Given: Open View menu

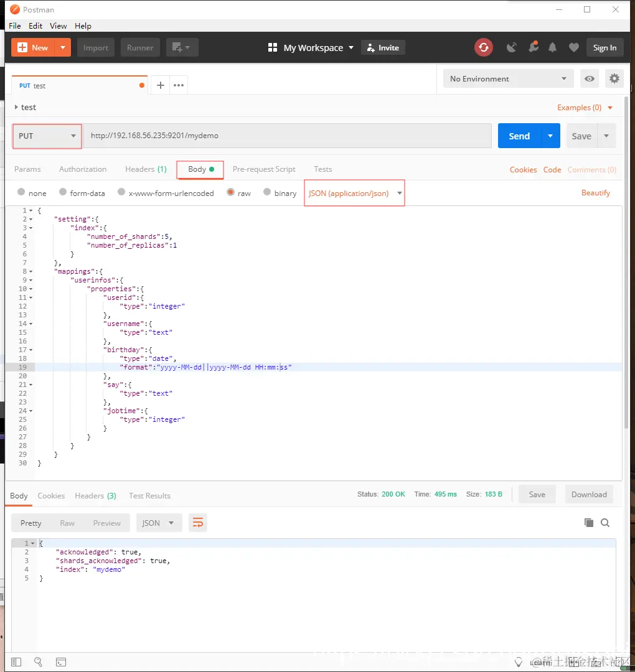Looking at the screenshot, I should pyautogui.click(x=59, y=26).
